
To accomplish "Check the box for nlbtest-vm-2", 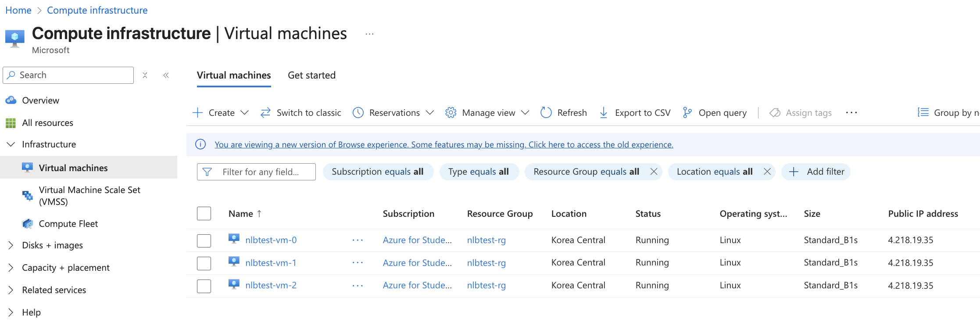I will [204, 286].
